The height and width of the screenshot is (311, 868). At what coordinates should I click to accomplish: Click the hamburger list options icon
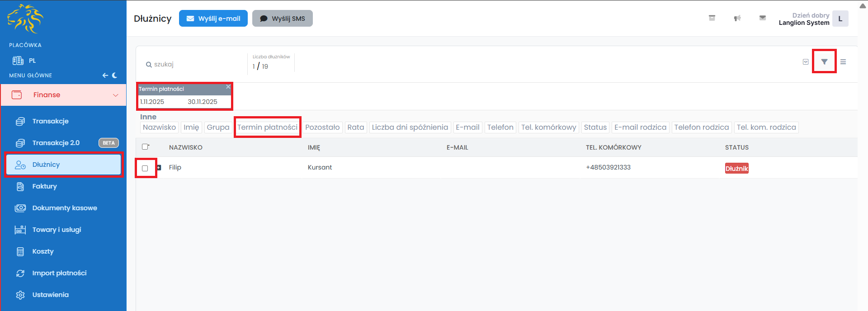tap(843, 62)
